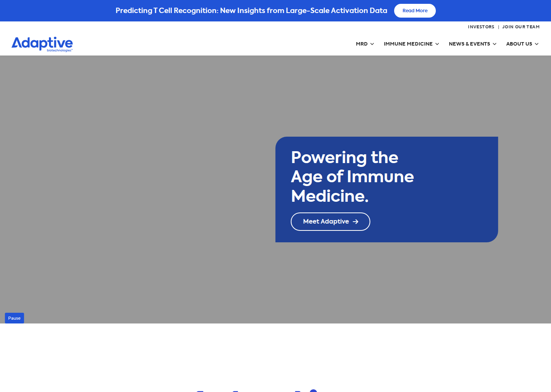Expand the chevron next to Immune Medicine
Image resolution: width=551 pixels, height=392 pixels.
[437, 44]
